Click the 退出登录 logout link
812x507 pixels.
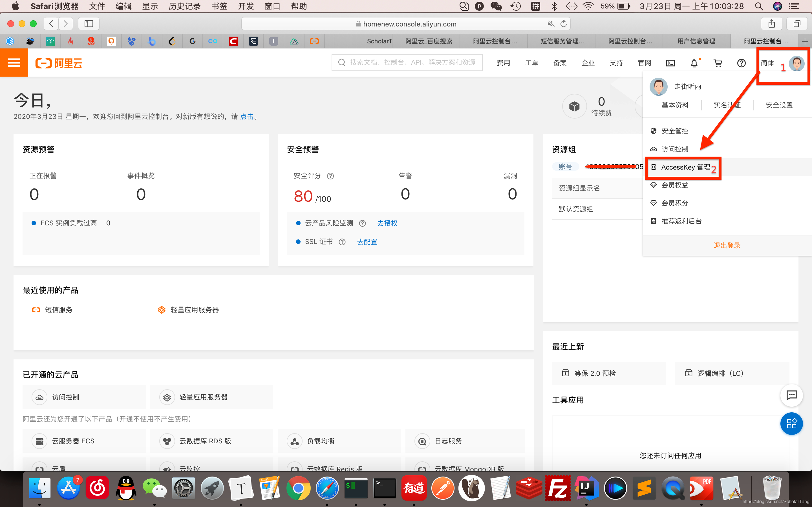tap(727, 245)
